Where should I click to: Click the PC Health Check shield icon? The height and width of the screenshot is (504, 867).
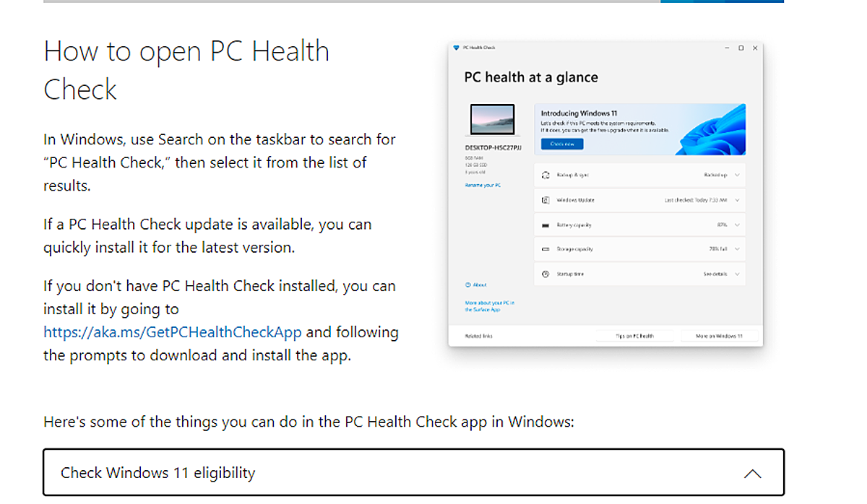[456, 48]
